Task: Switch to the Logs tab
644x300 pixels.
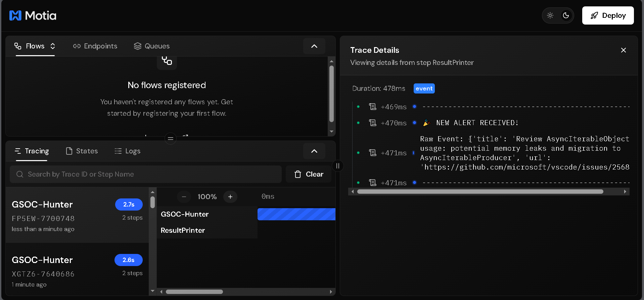Action: [x=128, y=151]
